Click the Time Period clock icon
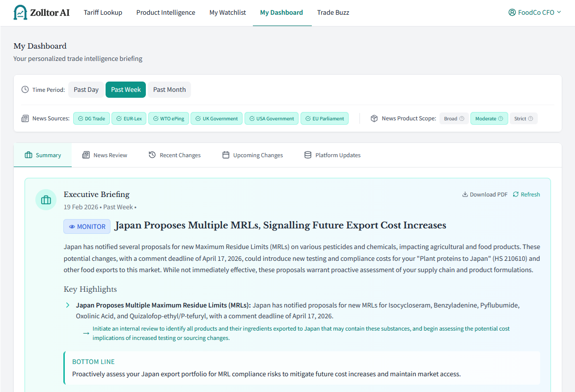The height and width of the screenshot is (392, 575). tap(25, 89)
